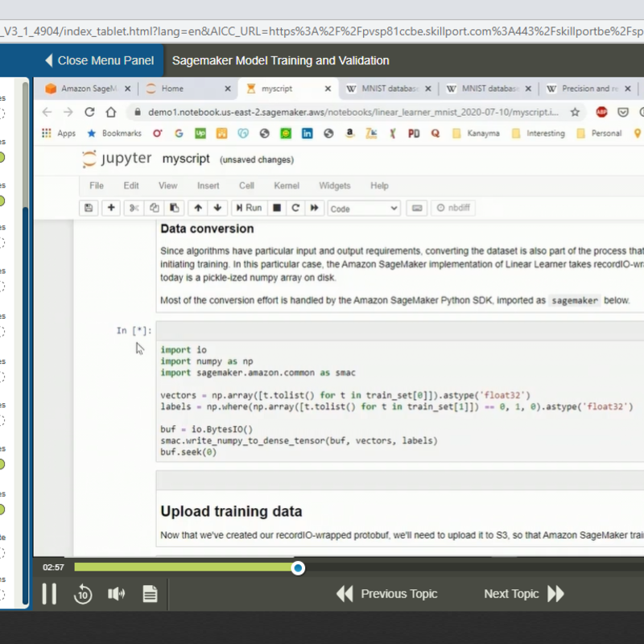Close Menu Panel

pos(99,60)
